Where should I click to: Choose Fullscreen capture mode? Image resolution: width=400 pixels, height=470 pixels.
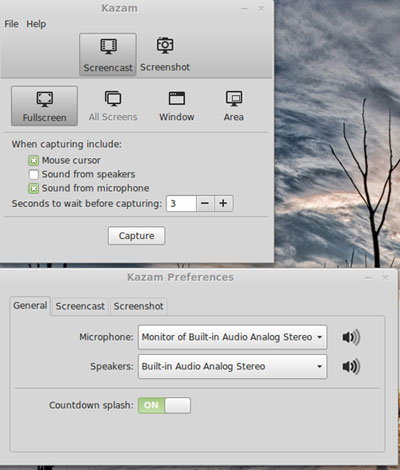(x=44, y=106)
